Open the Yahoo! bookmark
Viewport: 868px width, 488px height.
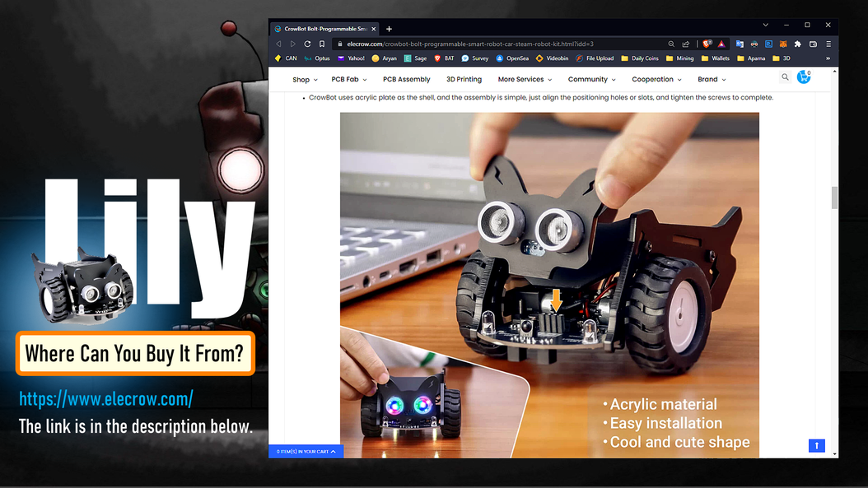click(x=351, y=58)
